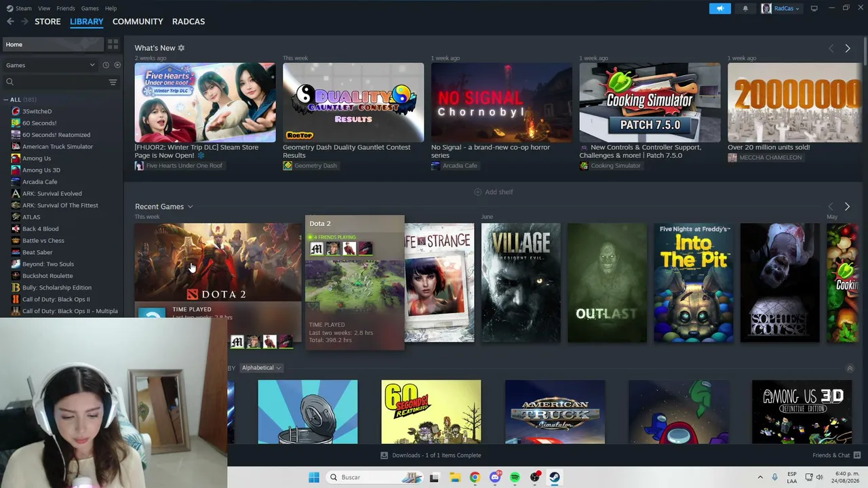
Task: Enter Big Picture mode icon
Action: tap(814, 8)
